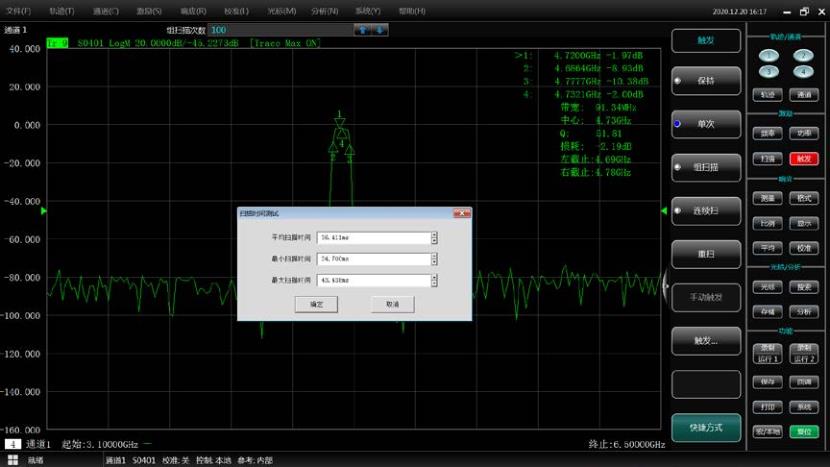830x467 pixels.
Task: Select trace number 3 round button
Action: click(768, 72)
